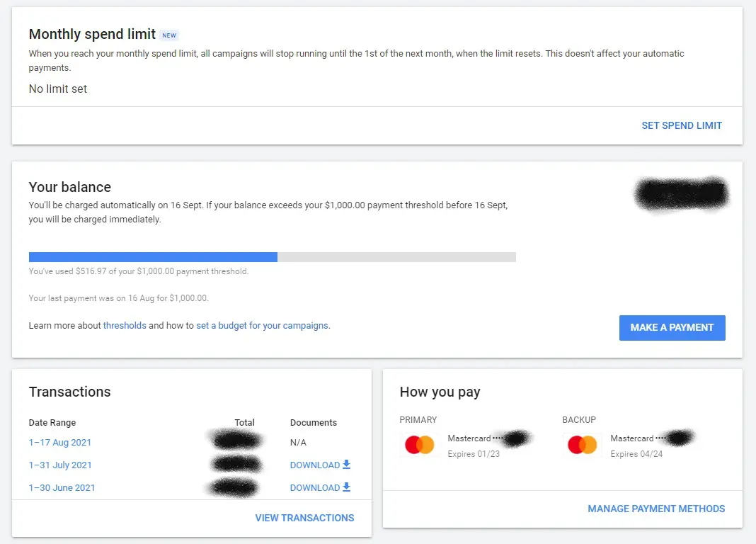Image resolution: width=756 pixels, height=544 pixels.
Task: Click the backup Mastercard logo
Action: tap(582, 445)
